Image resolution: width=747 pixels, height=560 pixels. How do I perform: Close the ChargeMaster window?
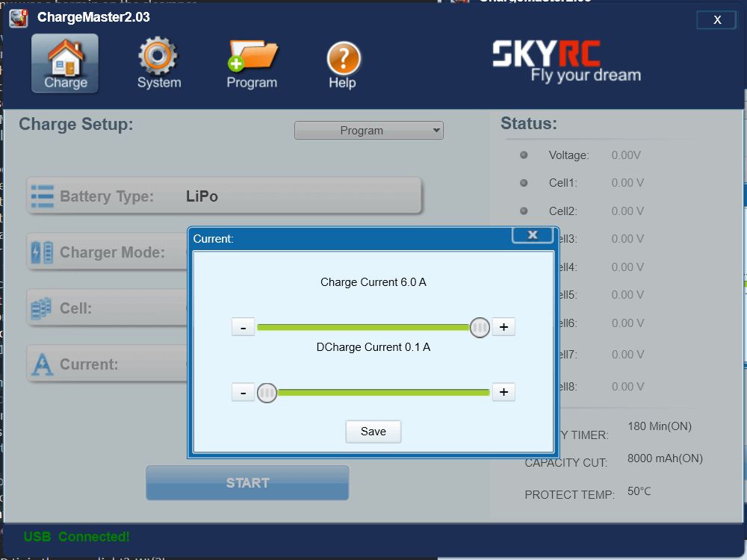[717, 20]
